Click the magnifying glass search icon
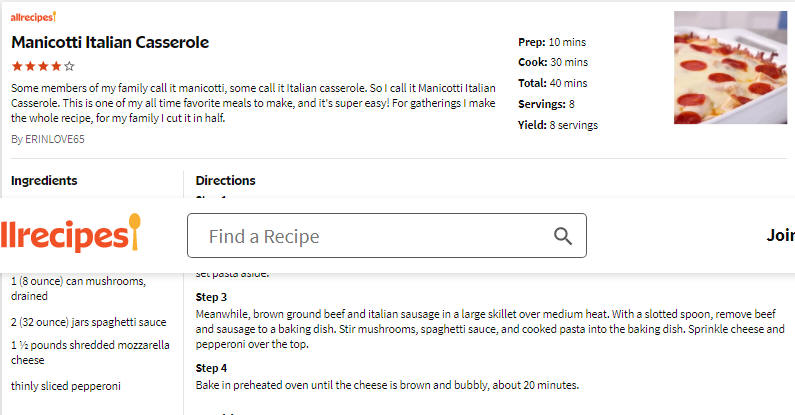 pyautogui.click(x=562, y=236)
